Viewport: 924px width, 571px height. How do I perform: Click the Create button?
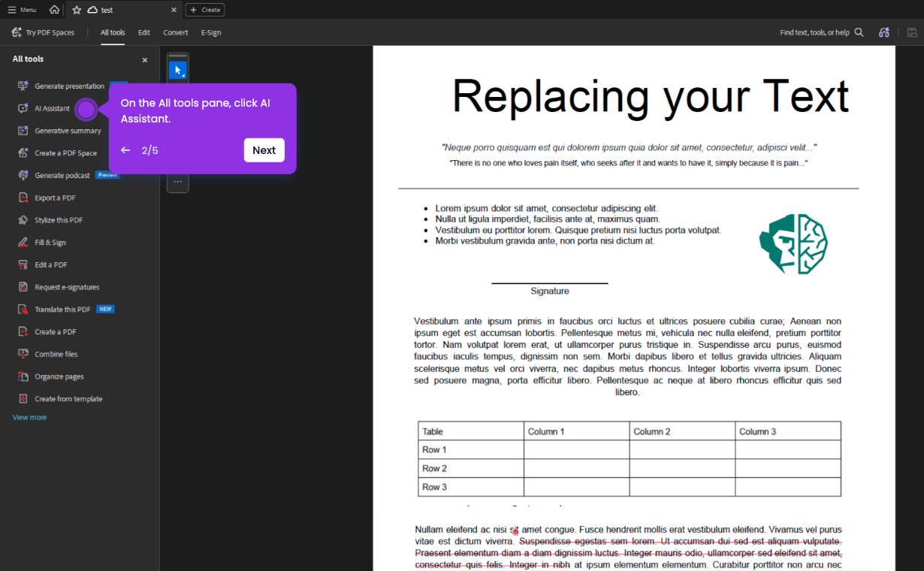coord(205,10)
